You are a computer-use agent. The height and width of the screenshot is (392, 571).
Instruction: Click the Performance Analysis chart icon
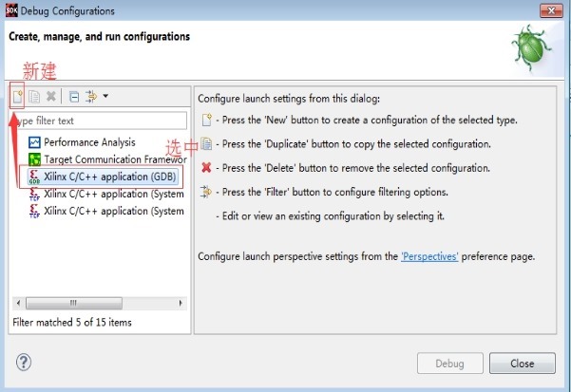(x=34, y=142)
